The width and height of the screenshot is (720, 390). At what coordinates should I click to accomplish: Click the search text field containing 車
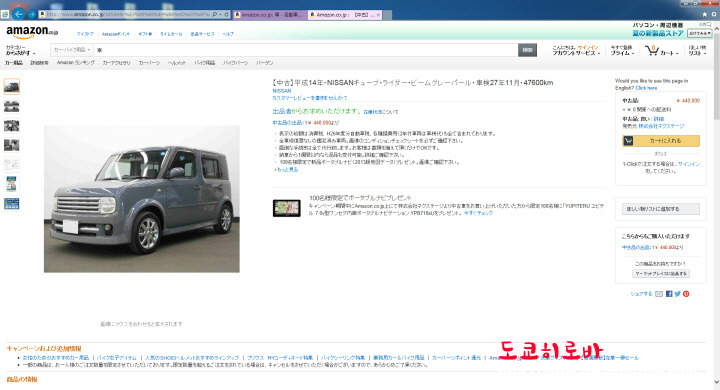[305, 50]
